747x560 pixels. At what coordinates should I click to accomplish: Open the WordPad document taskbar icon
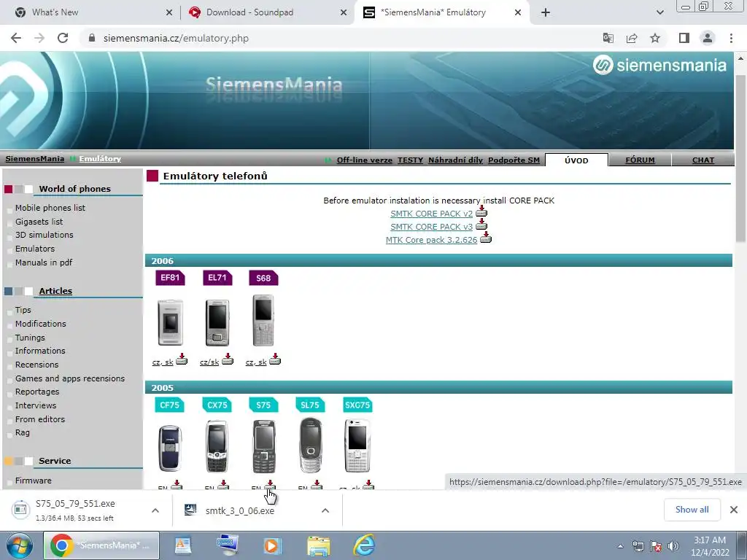tap(183, 545)
